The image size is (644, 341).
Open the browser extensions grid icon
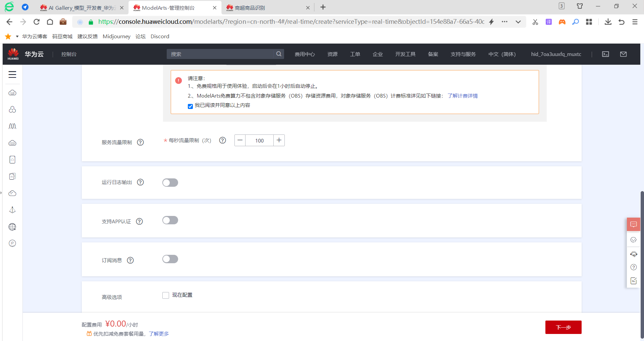click(x=589, y=22)
